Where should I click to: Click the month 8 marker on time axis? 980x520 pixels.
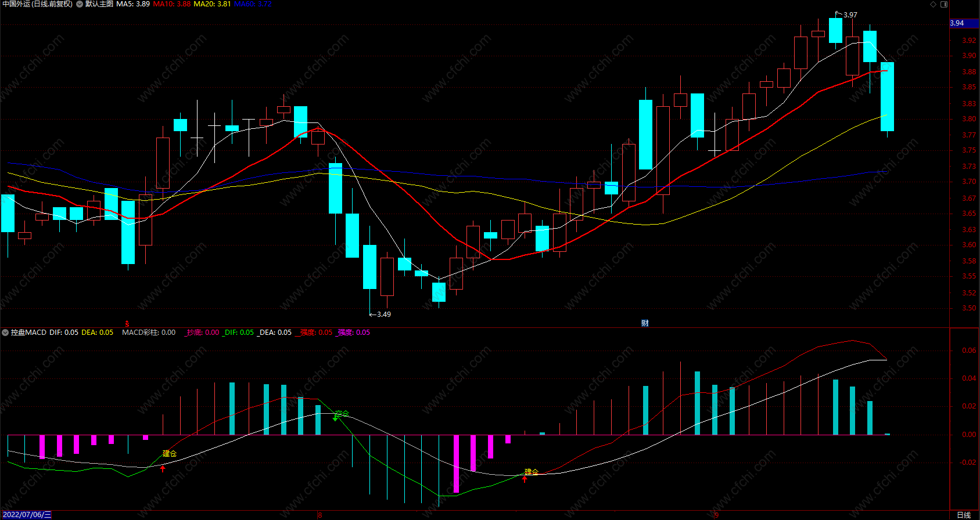[320, 515]
